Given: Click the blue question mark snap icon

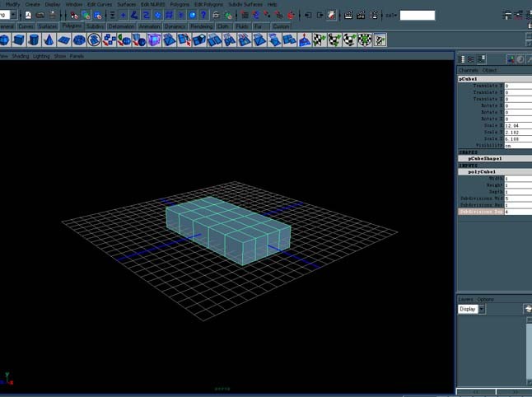Looking at the screenshot, I should tap(203, 15).
